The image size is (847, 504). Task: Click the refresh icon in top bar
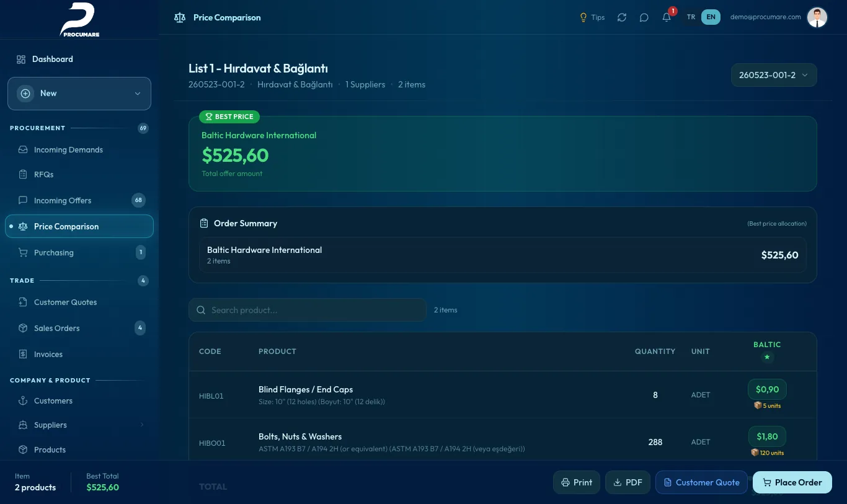click(622, 17)
